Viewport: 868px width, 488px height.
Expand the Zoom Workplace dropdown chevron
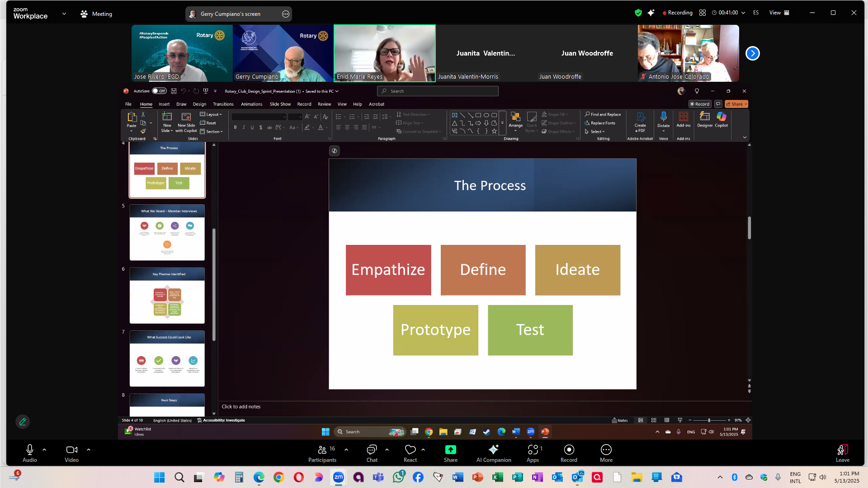64,14
